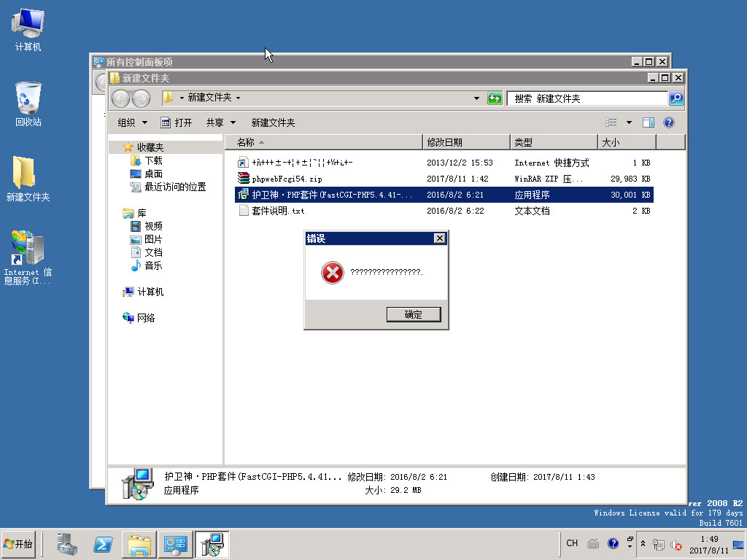The height and width of the screenshot is (560, 747).
Task: Expand the view options dropdown arrow
Action: tap(629, 122)
